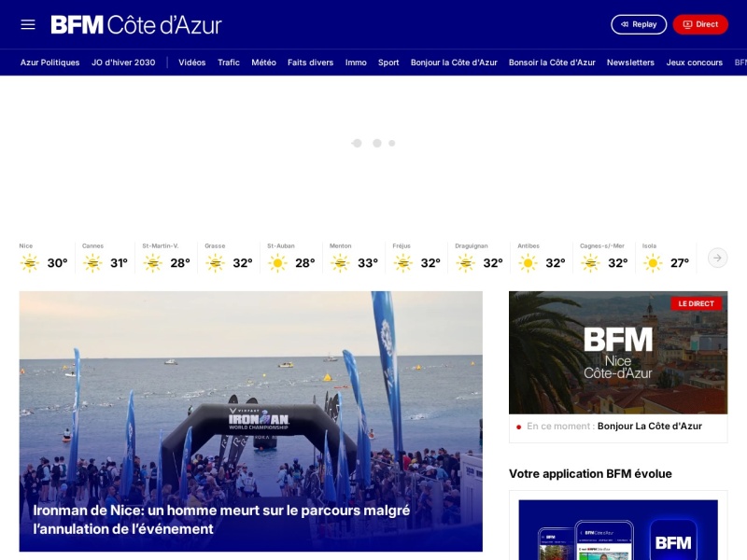Go to Faits divers section

[x=311, y=63]
